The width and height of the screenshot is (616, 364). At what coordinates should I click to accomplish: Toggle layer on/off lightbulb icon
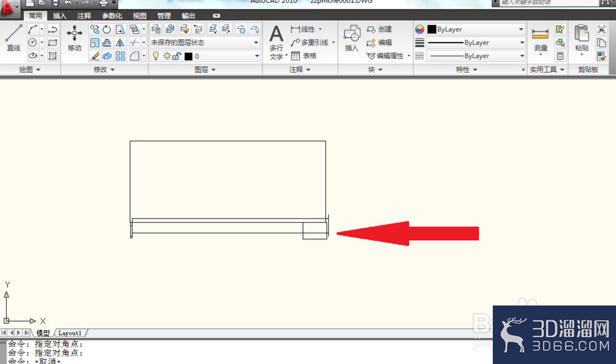pos(156,56)
